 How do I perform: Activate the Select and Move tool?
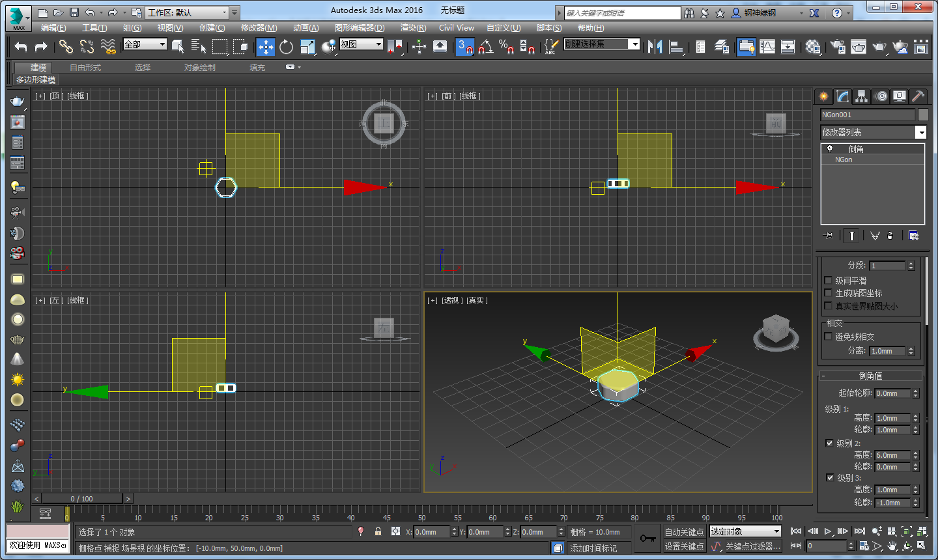[x=265, y=46]
